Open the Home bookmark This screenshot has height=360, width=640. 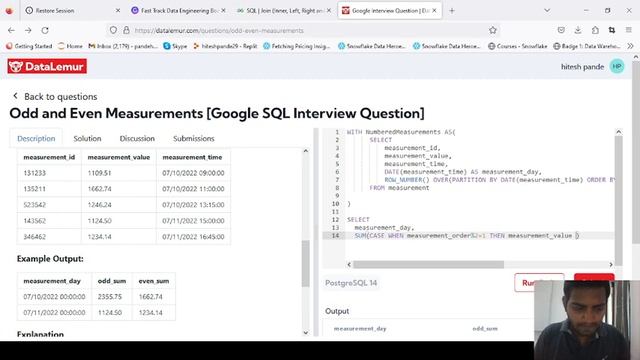coord(70,46)
